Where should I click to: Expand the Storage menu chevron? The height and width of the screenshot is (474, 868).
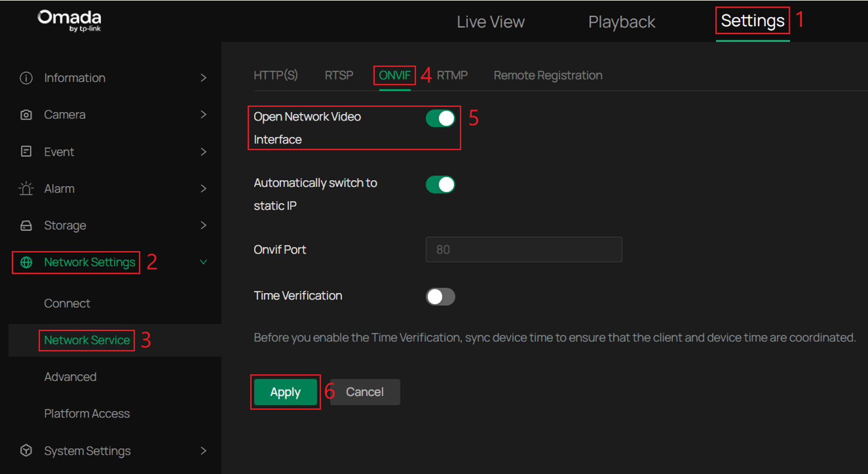tap(203, 225)
